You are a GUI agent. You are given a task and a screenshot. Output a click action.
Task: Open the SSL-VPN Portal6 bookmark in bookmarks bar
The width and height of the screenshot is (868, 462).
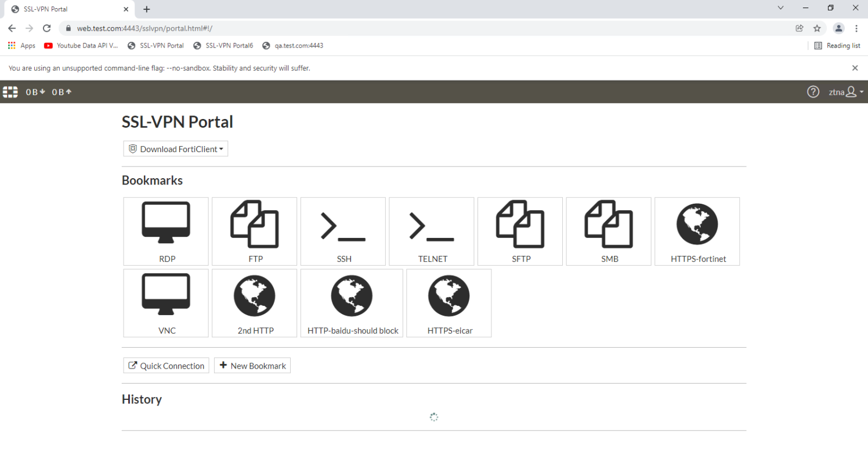(x=223, y=45)
